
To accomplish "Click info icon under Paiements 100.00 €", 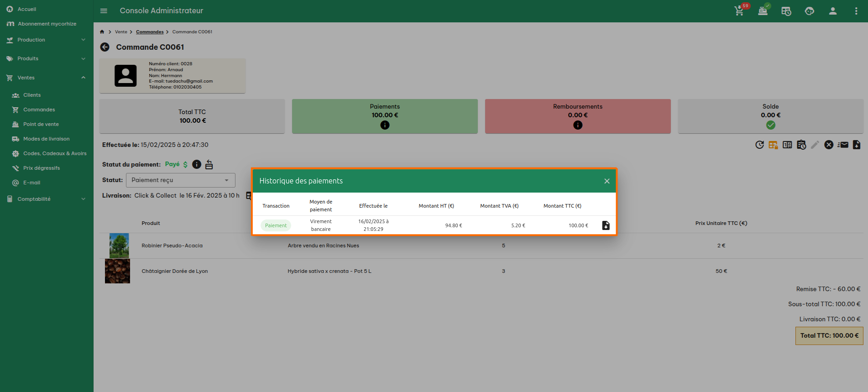I will coord(385,125).
